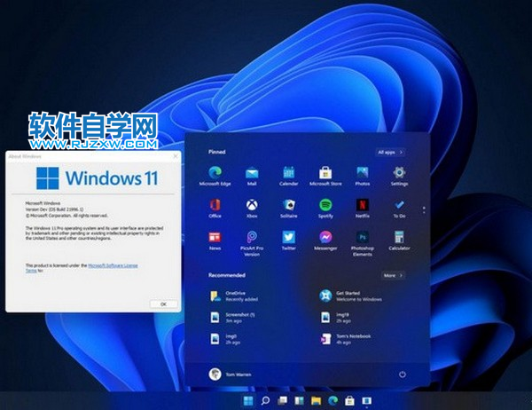The height and width of the screenshot is (410, 532).
Task: Open Search from the taskbar
Action: tap(265, 401)
